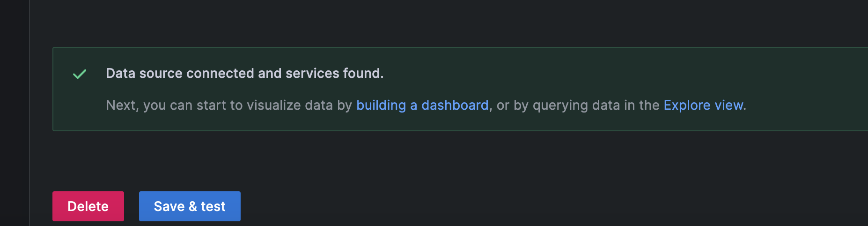Click the vertical divider beside the sidebar
868x226 pixels.
coord(29,113)
